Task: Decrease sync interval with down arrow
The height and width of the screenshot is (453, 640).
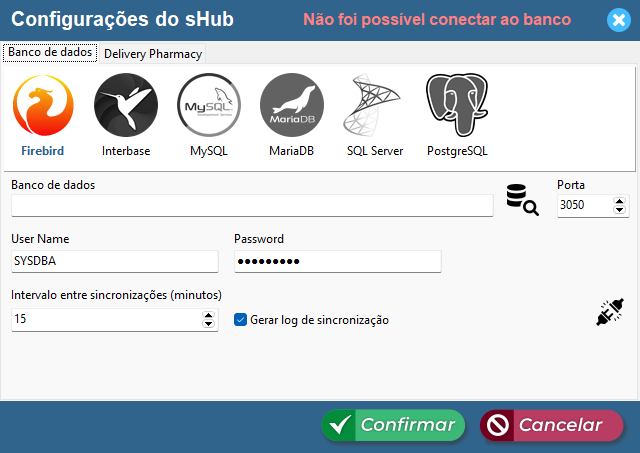Action: [x=209, y=324]
